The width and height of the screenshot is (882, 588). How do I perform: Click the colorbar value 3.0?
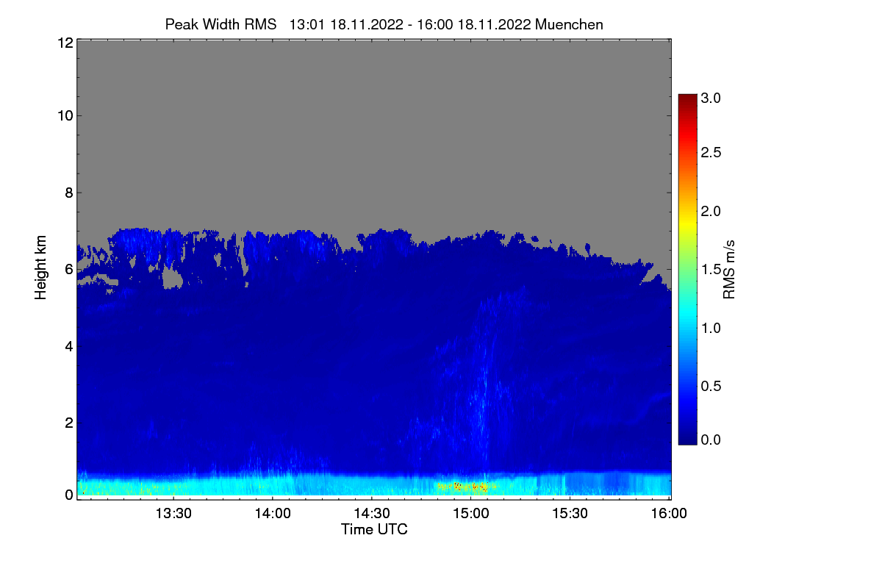pyautogui.click(x=711, y=98)
